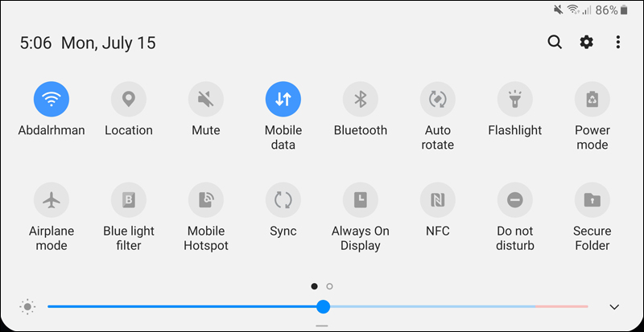Enable Auto rotate

(438, 100)
